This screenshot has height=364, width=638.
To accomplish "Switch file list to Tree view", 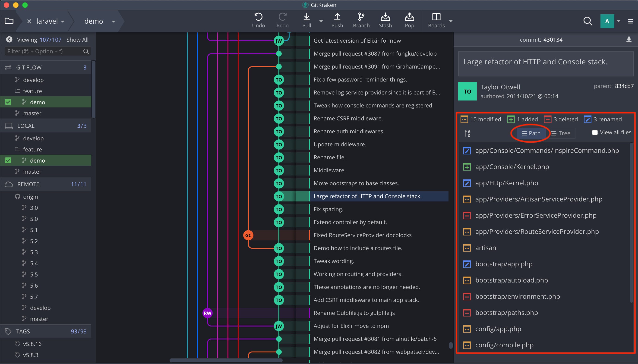I will click(x=560, y=133).
